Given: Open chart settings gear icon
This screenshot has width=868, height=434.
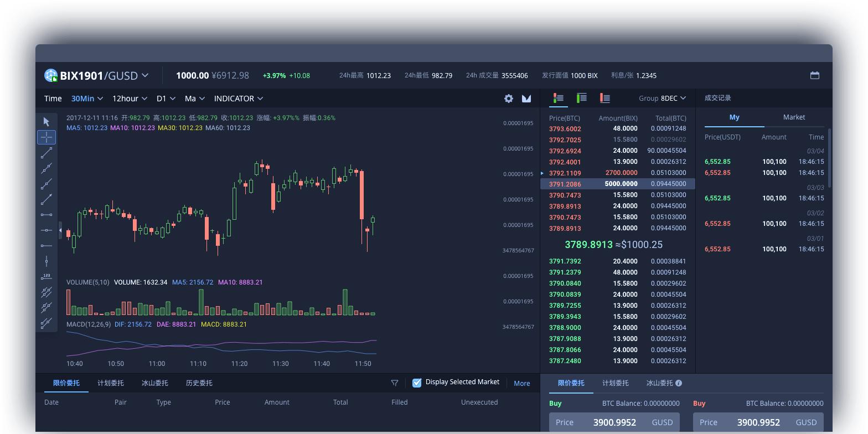Looking at the screenshot, I should pos(509,99).
